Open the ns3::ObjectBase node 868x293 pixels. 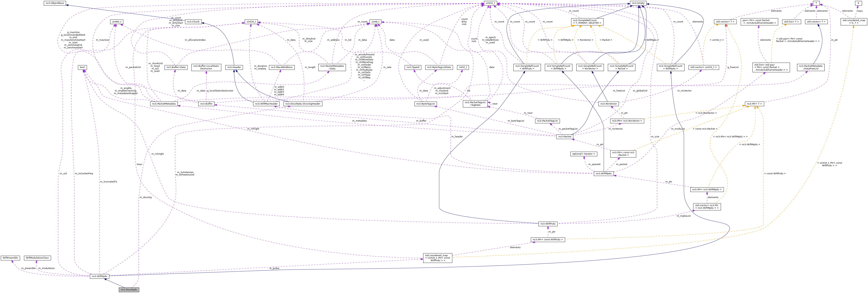[x=55, y=3]
